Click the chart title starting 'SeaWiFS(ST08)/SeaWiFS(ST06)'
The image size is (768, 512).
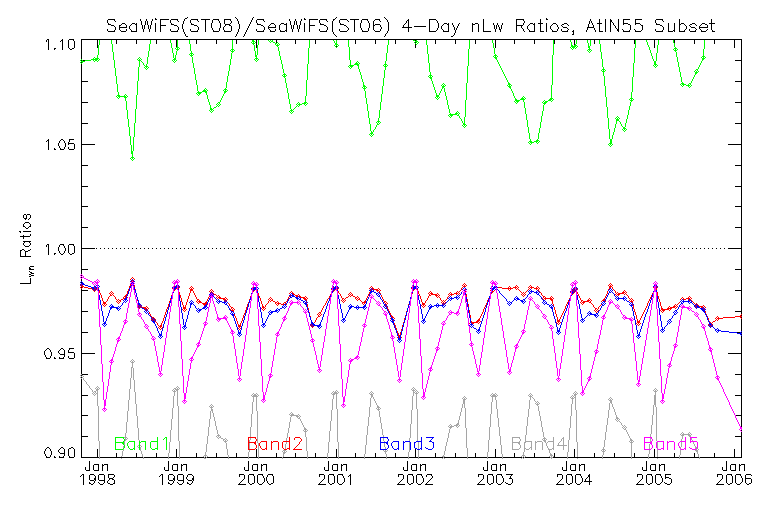(x=410, y=25)
